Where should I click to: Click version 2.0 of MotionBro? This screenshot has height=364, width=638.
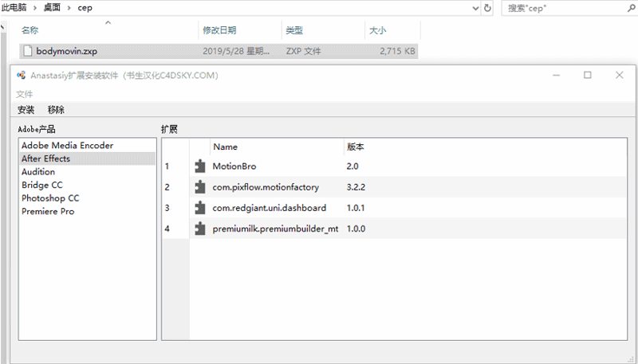click(352, 166)
